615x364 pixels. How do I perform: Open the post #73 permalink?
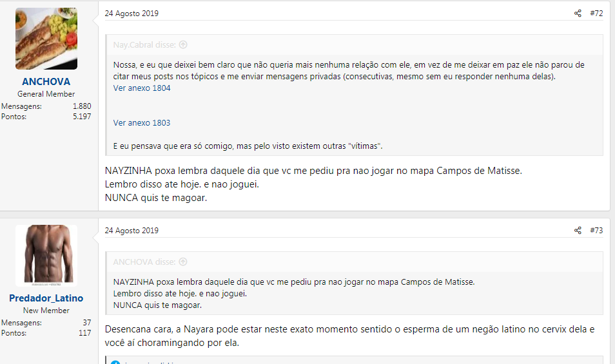[x=596, y=231]
